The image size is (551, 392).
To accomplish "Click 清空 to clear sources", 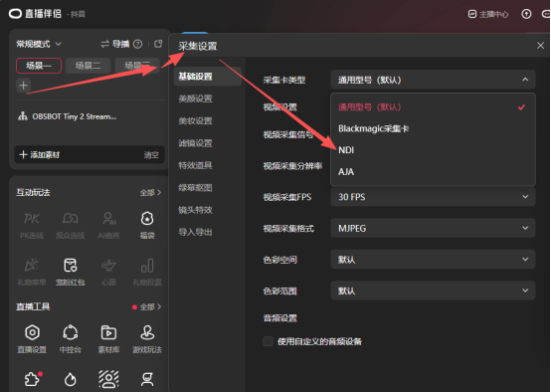I will tap(151, 155).
